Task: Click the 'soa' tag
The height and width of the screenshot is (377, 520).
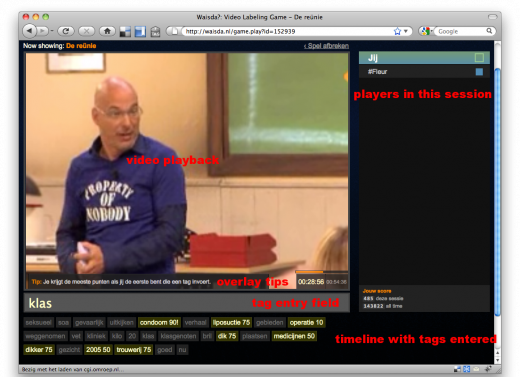Action: click(x=63, y=322)
